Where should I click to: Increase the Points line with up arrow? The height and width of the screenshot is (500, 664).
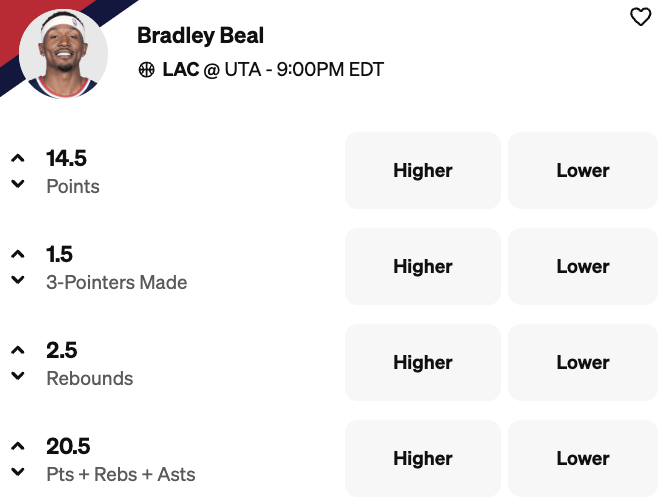pyautogui.click(x=18, y=158)
